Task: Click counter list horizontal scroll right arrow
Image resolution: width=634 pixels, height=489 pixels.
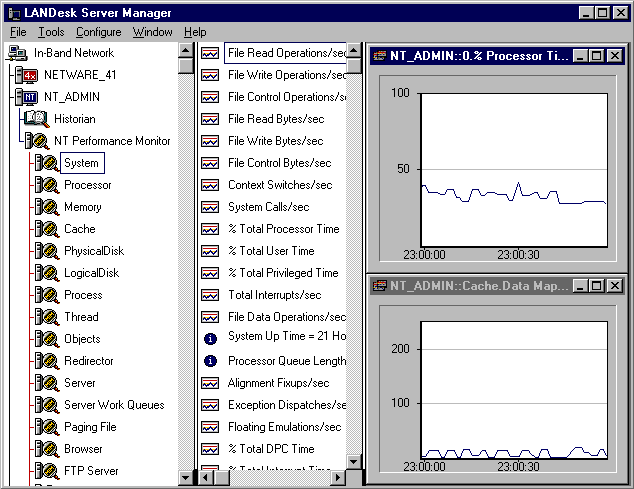Action: (x=338, y=478)
